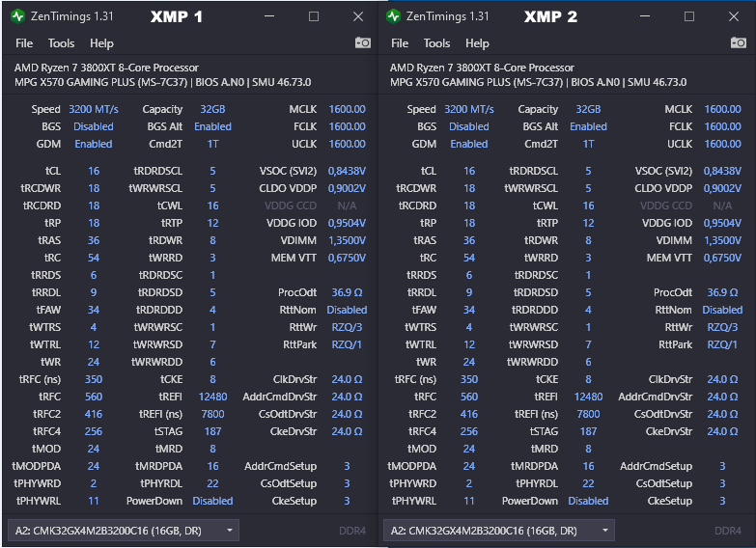Click the ClkDrvStr value 24.0 Ω in XMP 1

pyautogui.click(x=347, y=379)
